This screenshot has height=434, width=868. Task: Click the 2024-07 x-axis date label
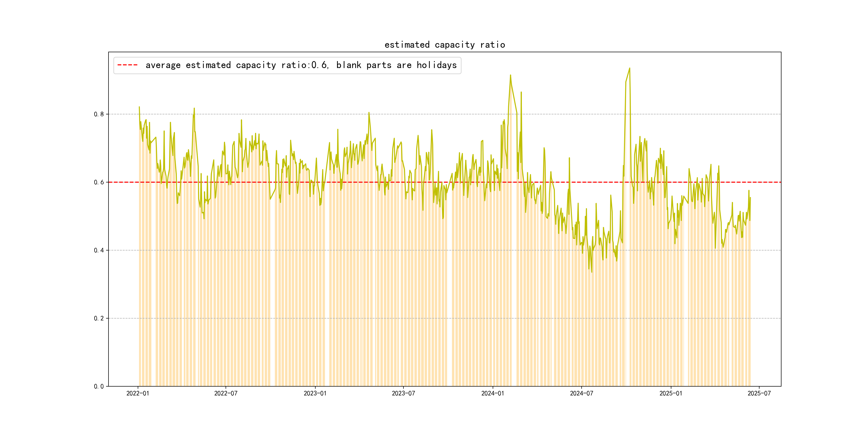click(581, 394)
